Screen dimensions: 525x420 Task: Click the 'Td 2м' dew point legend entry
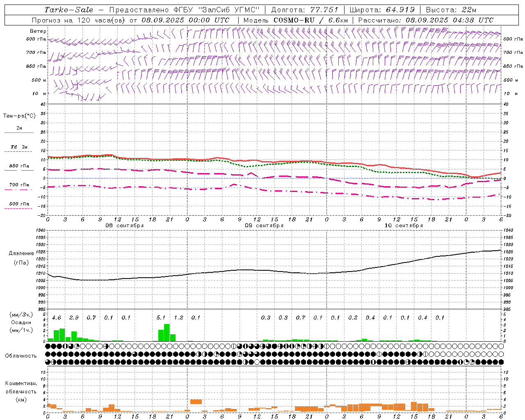click(19, 147)
